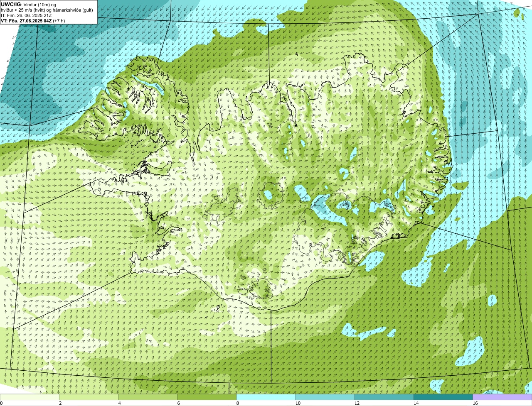Select the "16" label on the color bar
Viewport: 532px width, 406px height.
click(x=475, y=403)
